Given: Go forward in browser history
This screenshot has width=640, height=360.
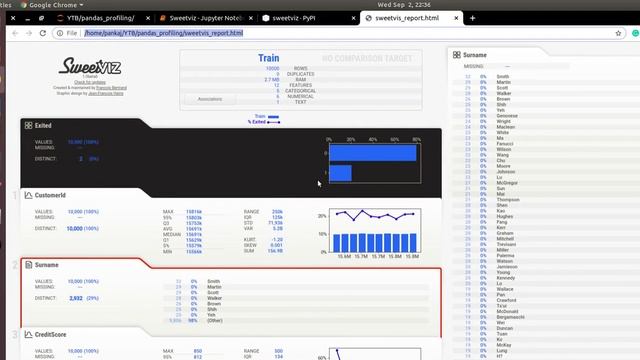Looking at the screenshot, I should [x=29, y=33].
